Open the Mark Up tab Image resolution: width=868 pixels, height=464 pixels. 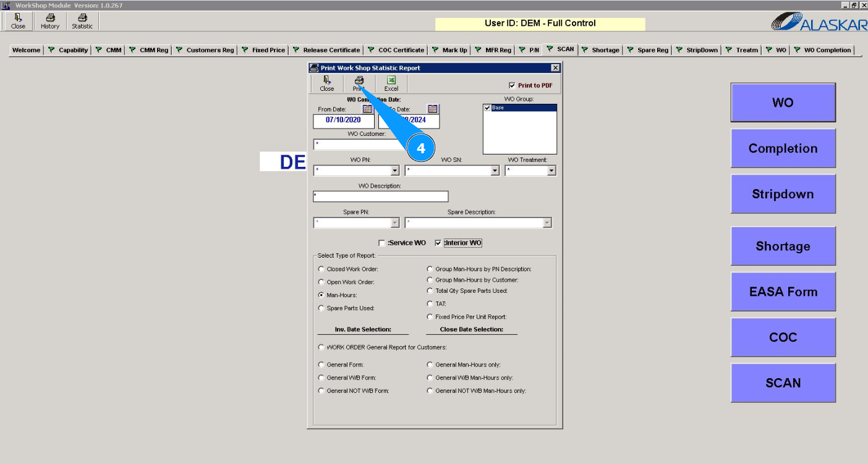449,50
